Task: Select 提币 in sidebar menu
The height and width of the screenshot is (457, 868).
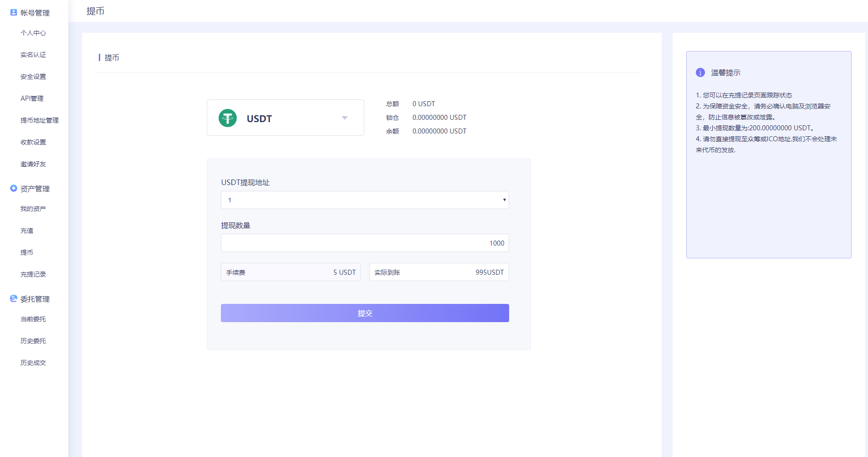Action: pyautogui.click(x=27, y=252)
